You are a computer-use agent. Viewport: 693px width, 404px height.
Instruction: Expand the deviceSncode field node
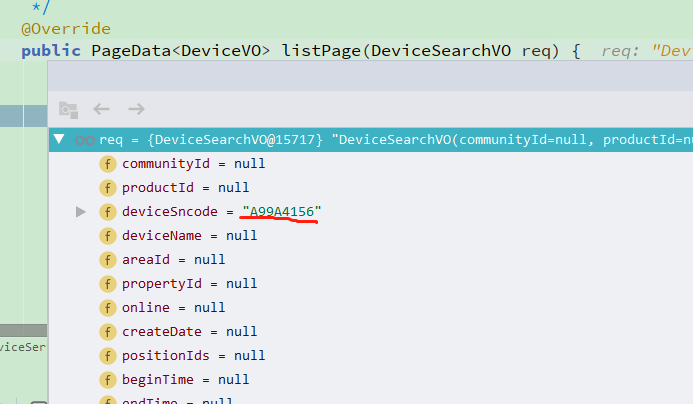(80, 212)
